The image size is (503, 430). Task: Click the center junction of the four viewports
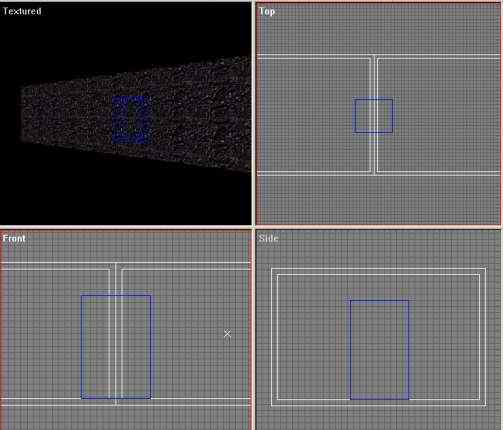point(254,227)
